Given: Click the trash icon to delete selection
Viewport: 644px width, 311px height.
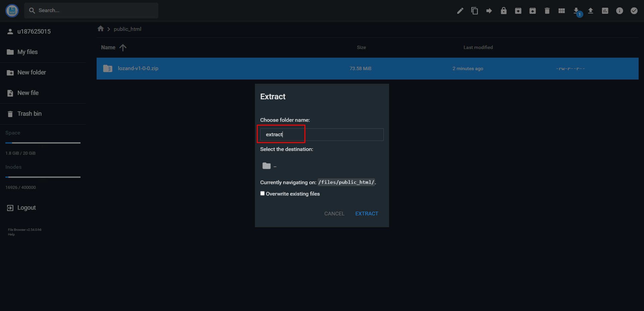Looking at the screenshot, I should pyautogui.click(x=547, y=10).
